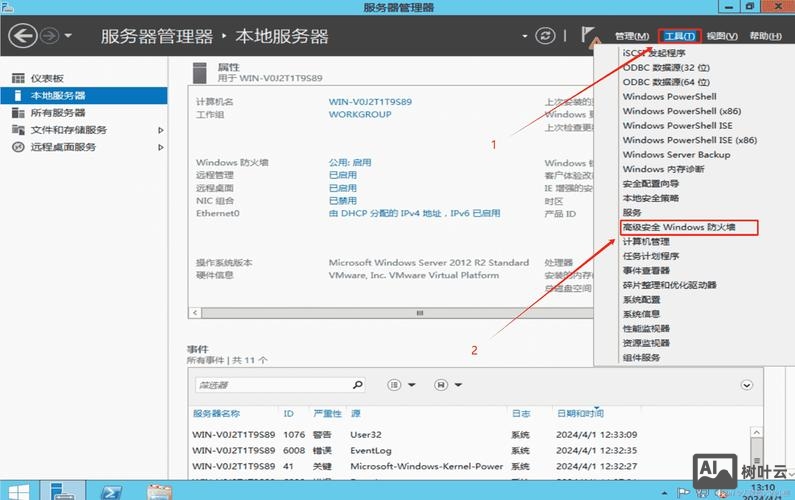Open the 管理(M) menu
This screenshot has height=500, width=795.
[x=631, y=37]
